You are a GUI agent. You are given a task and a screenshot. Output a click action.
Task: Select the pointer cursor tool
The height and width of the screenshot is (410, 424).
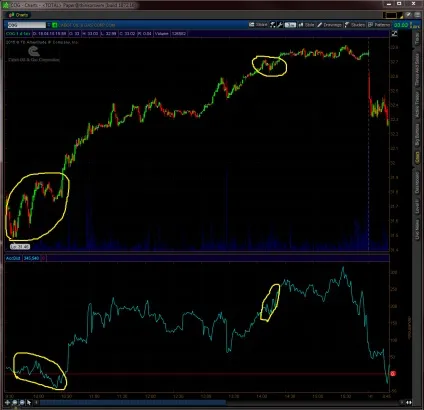point(29,403)
